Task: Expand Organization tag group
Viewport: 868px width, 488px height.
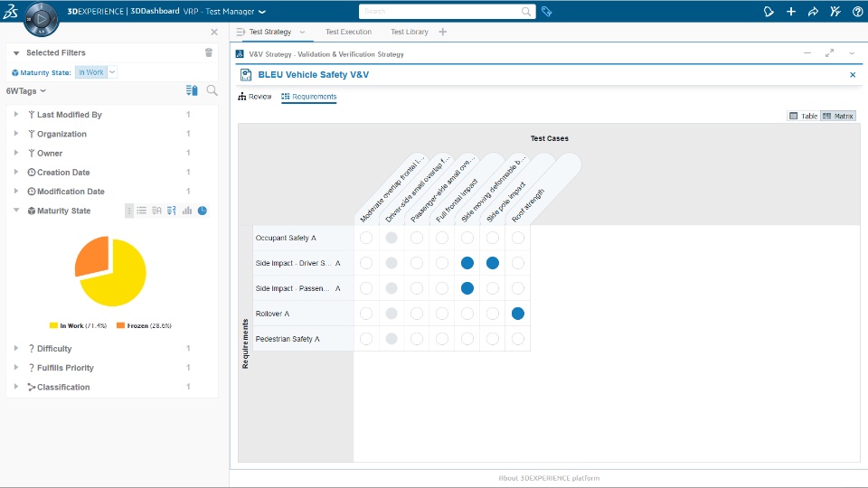Action: click(16, 134)
